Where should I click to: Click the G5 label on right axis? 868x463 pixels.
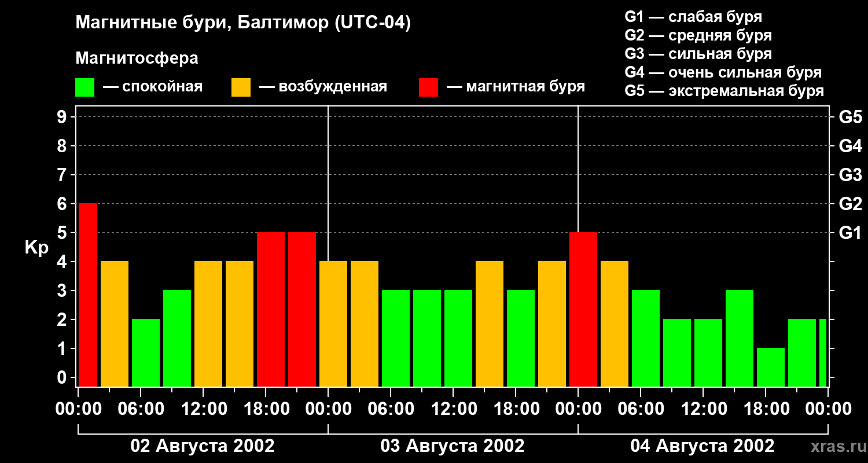click(850, 117)
